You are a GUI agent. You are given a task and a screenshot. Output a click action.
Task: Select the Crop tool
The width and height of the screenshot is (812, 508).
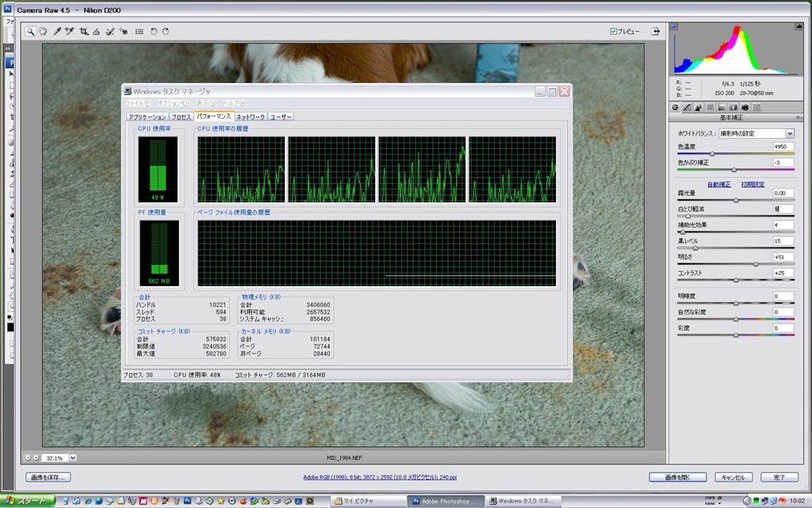point(83,32)
